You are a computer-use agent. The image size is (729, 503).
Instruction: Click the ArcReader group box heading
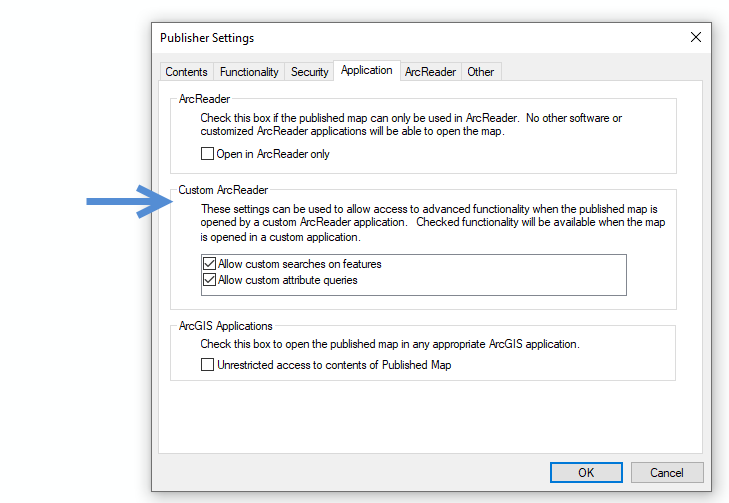pyautogui.click(x=204, y=99)
